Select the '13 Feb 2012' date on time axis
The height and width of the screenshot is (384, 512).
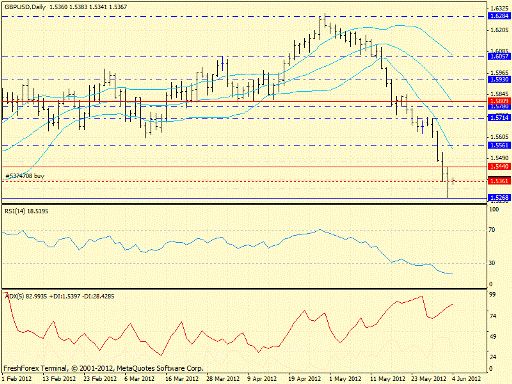(x=59, y=379)
